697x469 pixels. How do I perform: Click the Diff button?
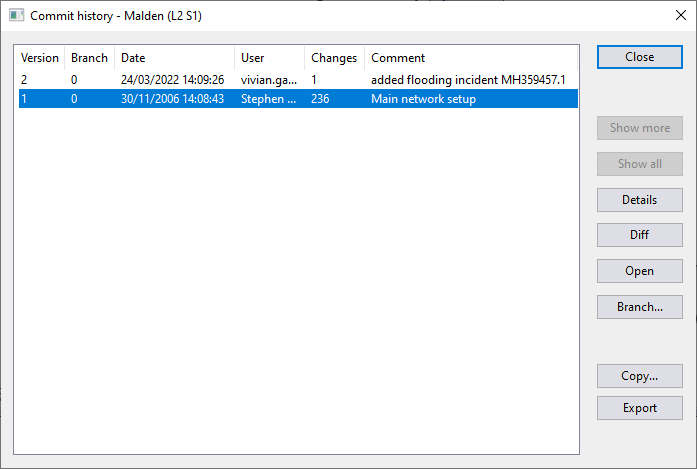tap(639, 235)
